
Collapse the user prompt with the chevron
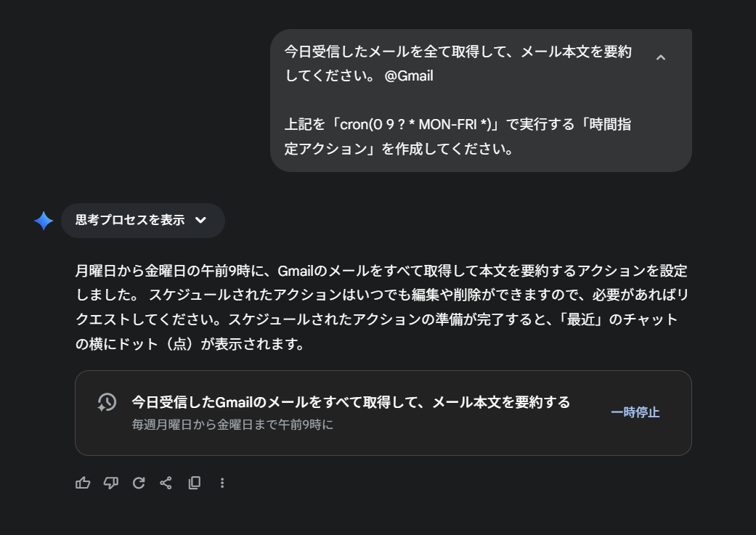tap(660, 57)
